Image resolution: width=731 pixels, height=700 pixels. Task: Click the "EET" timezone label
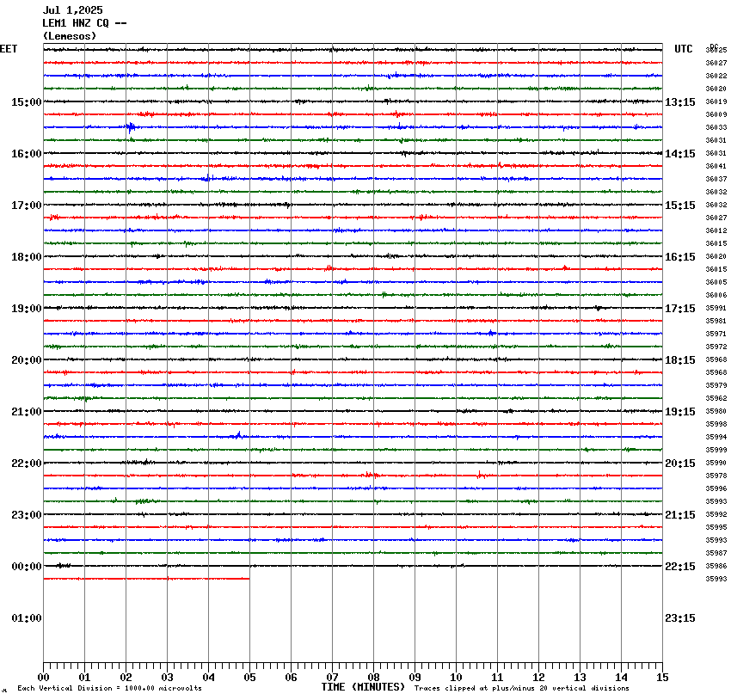(x=9, y=49)
